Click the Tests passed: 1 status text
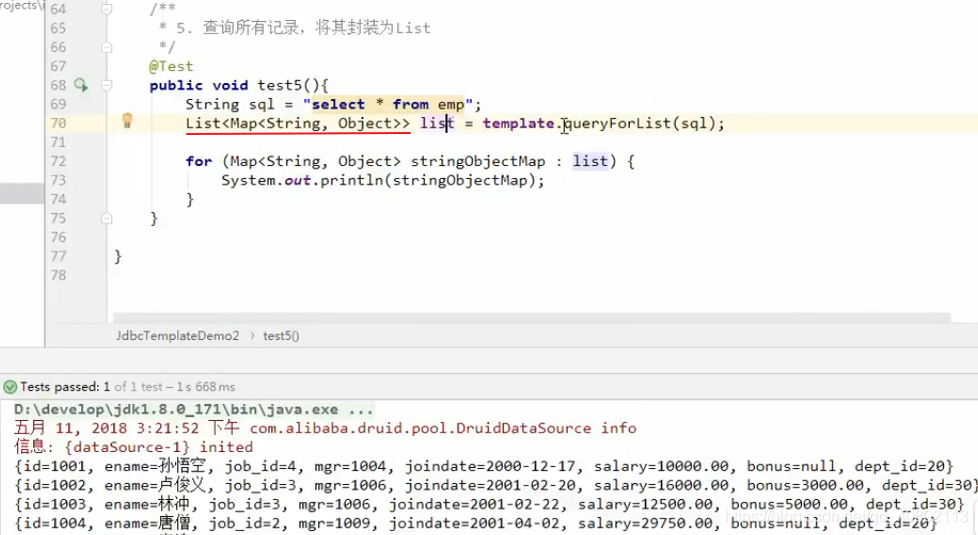The height and width of the screenshot is (535, 978). [x=65, y=387]
